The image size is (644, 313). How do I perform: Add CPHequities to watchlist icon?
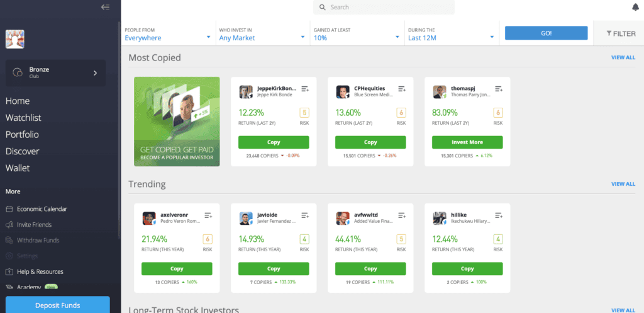[x=402, y=89]
